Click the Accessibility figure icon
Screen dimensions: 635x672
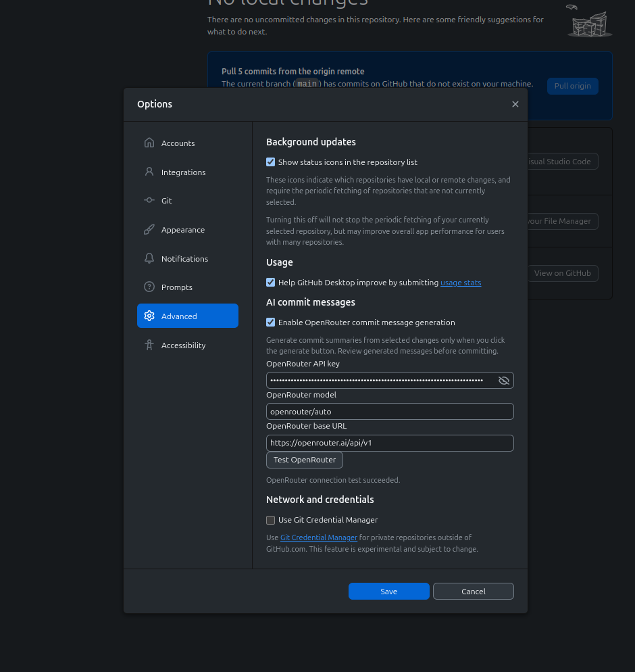point(149,345)
